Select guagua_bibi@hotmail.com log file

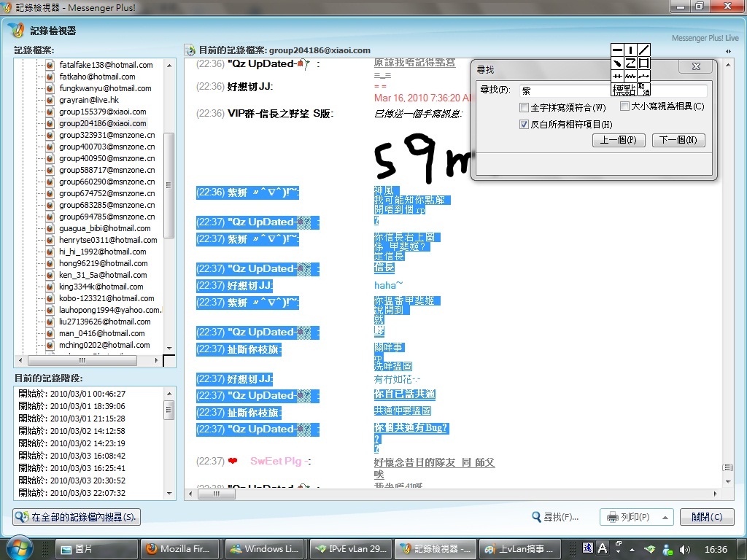tap(105, 228)
